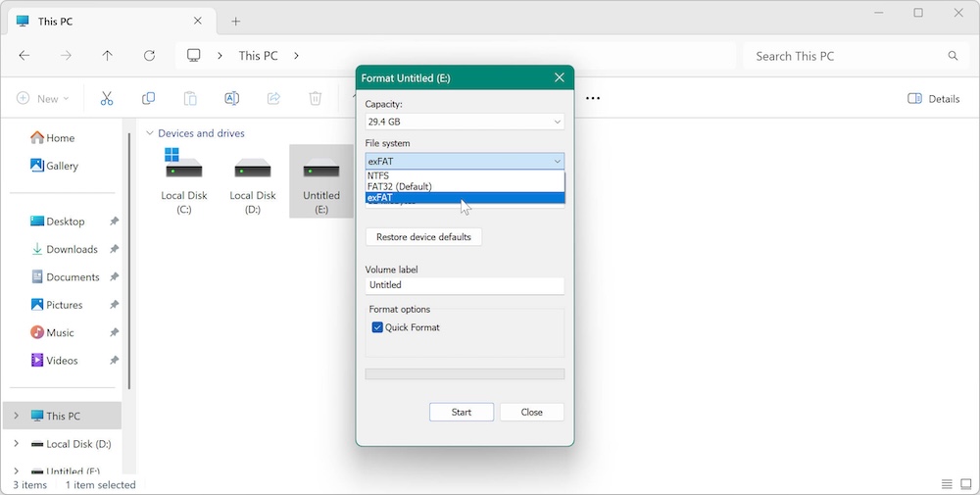Viewport: 980px width, 495px height.
Task: Toggle the Quick Format checkbox
Action: pos(377,327)
